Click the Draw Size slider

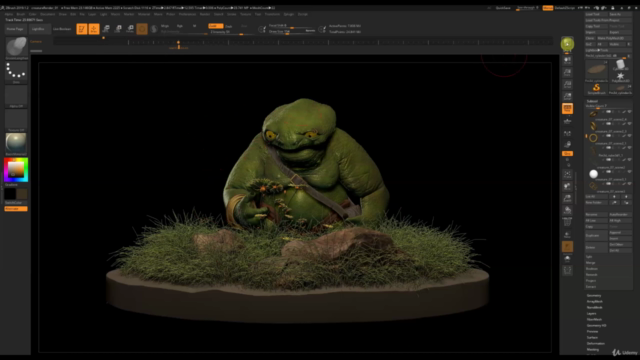point(291,31)
